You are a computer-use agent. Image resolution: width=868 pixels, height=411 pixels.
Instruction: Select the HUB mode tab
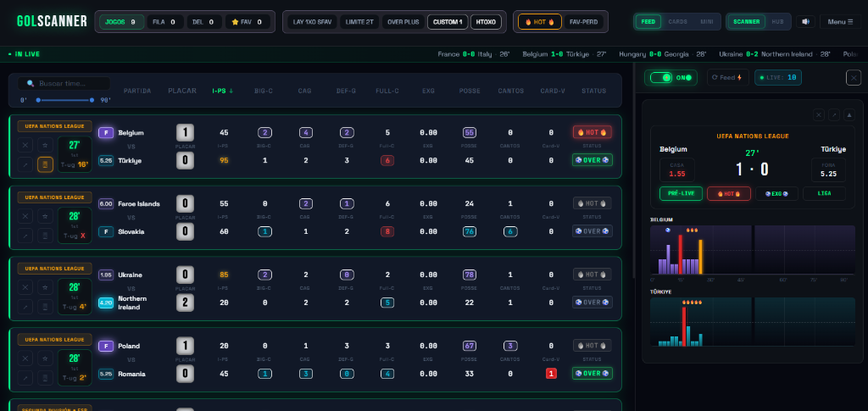click(778, 21)
